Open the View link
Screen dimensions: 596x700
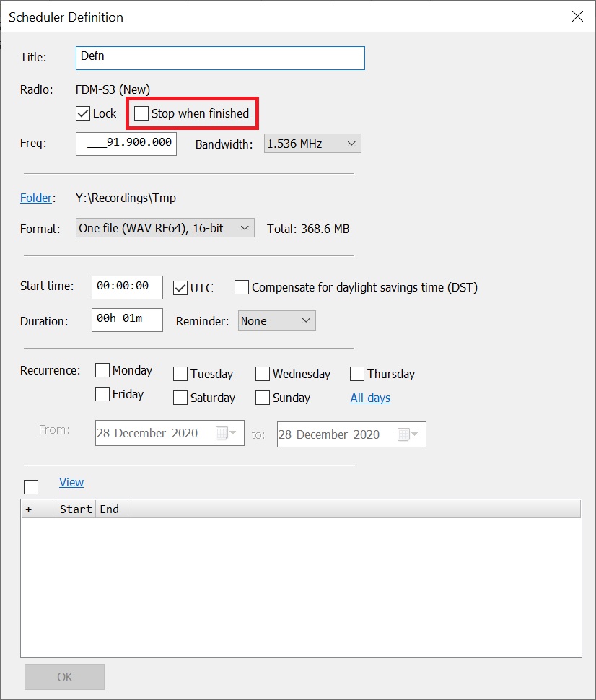pos(71,482)
